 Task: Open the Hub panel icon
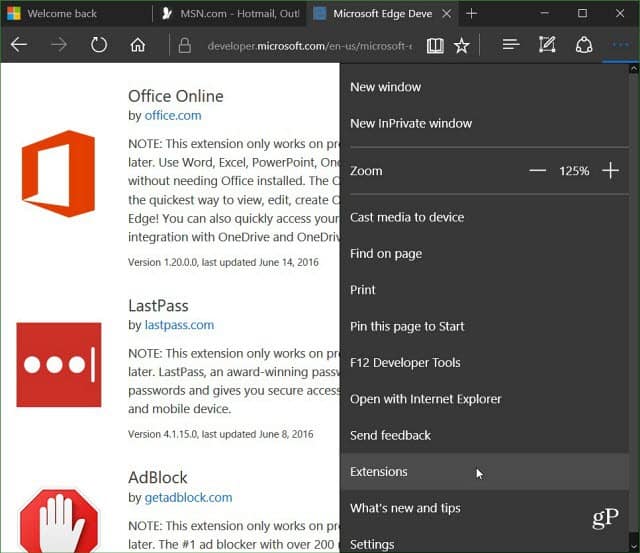511,44
